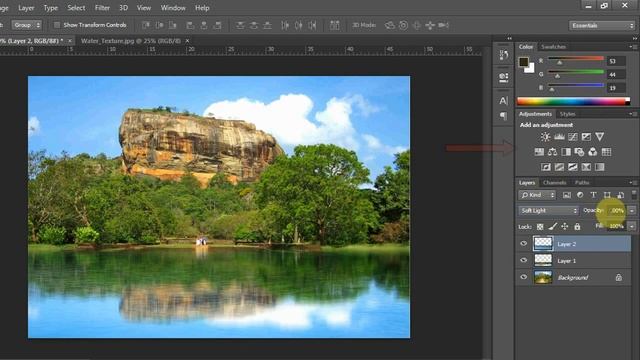This screenshot has height=360, width=640.
Task: Toggle lock image pixels (brush icon)
Action: pos(553,227)
